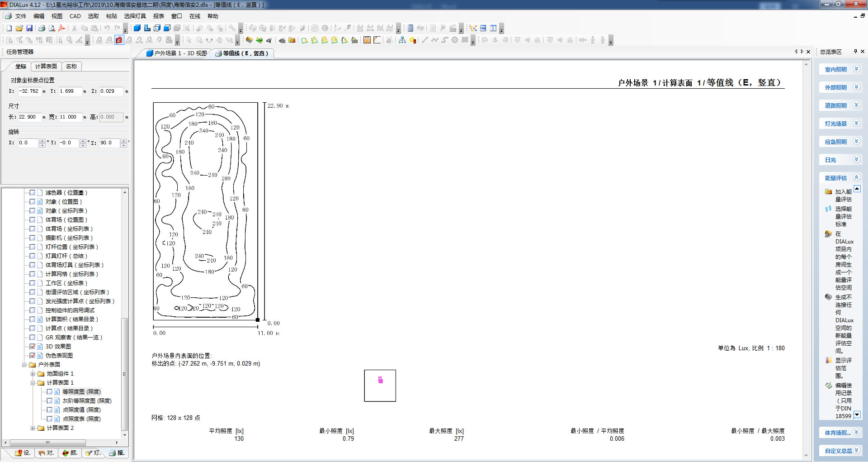
Task: Open the 报表 menu
Action: (158, 16)
